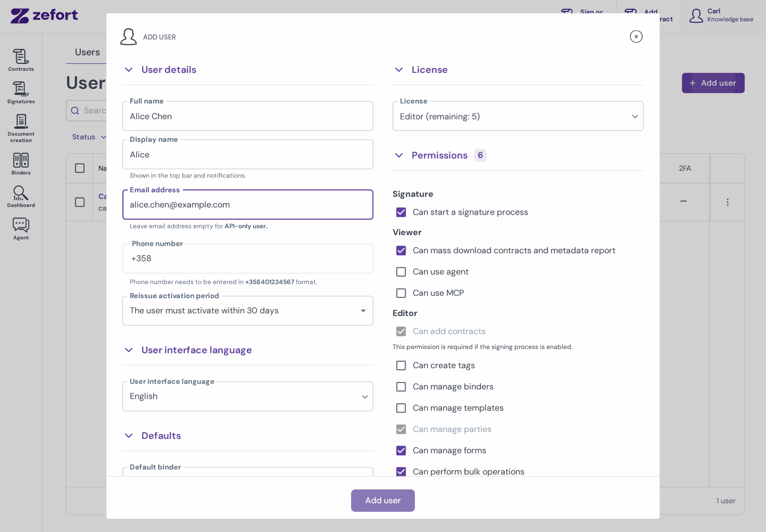Go to Signatures section

(x=21, y=93)
